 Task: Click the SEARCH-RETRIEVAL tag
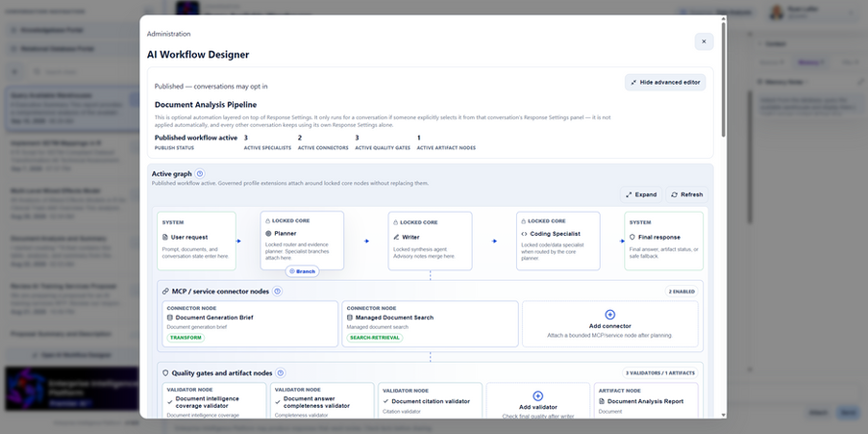tap(375, 338)
